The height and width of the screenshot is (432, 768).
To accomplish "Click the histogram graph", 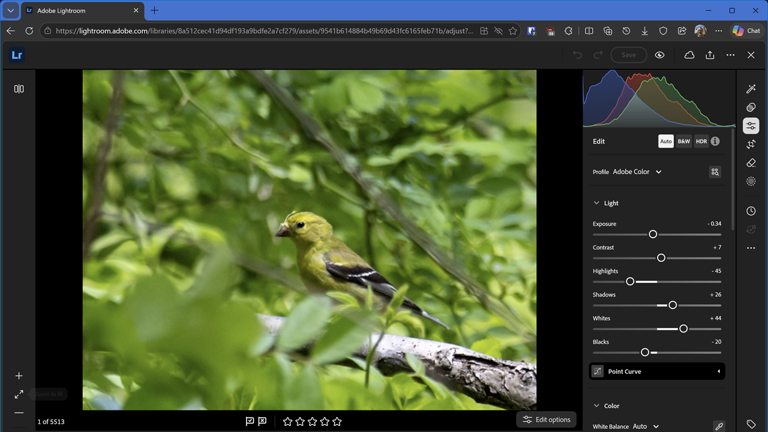I will coord(659,98).
